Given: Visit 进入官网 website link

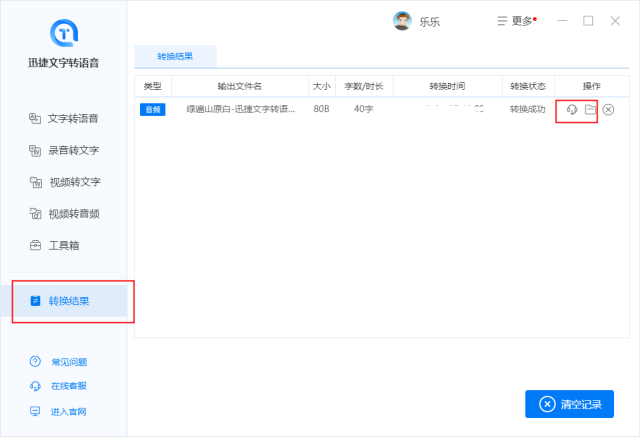Looking at the screenshot, I should click(x=68, y=411).
